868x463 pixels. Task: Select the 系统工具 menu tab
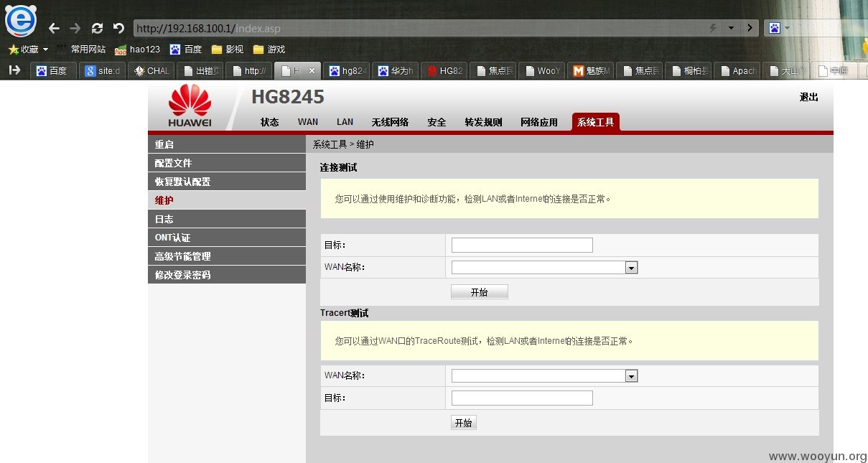pos(596,122)
